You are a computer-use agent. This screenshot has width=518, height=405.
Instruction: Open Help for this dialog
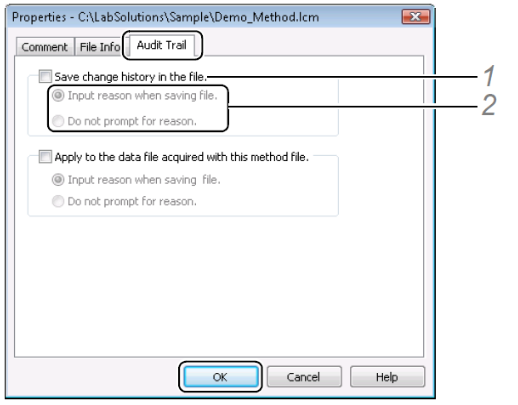387,377
